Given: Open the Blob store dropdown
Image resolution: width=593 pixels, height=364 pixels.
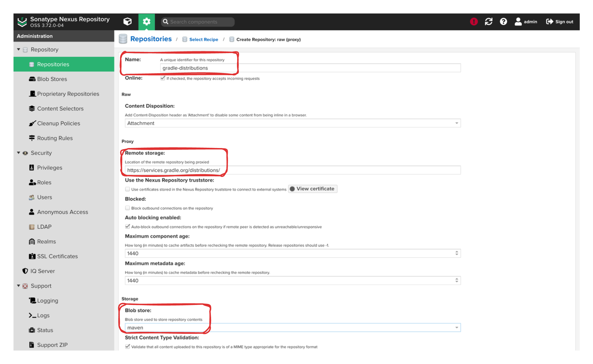Looking at the screenshot, I should pos(293,328).
